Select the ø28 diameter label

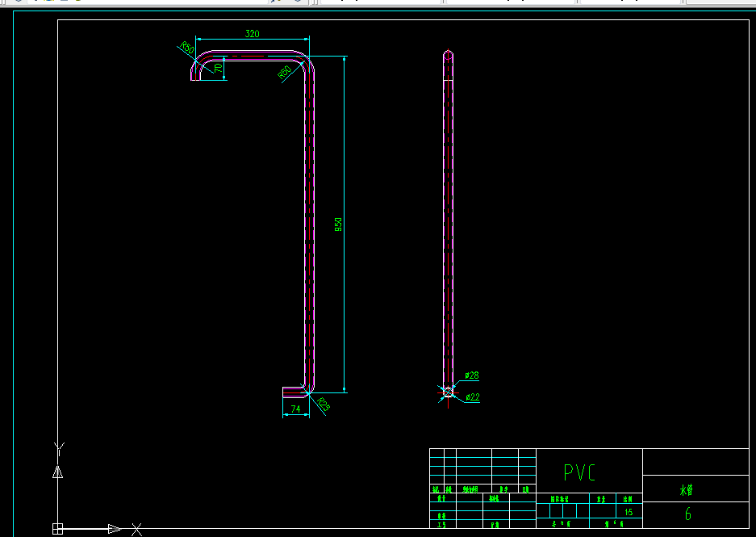472,375
